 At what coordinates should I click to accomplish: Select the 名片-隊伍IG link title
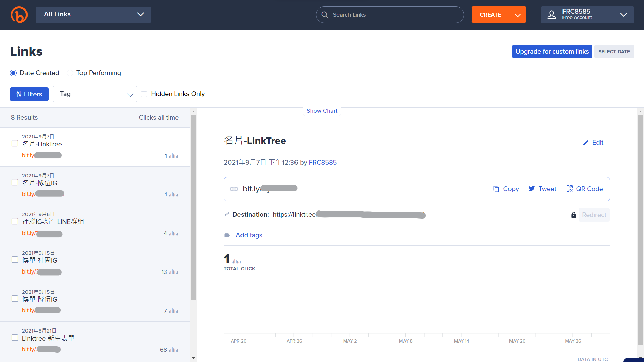click(40, 183)
